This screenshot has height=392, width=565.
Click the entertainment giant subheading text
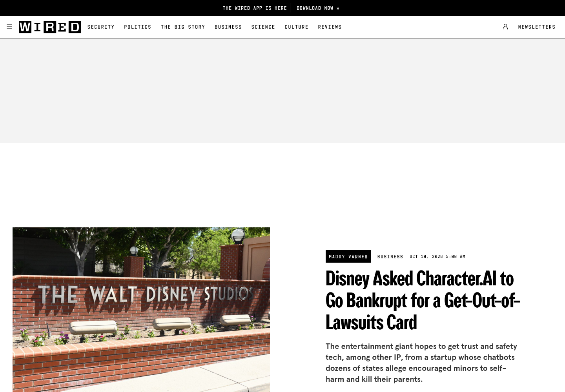[x=421, y=363]
